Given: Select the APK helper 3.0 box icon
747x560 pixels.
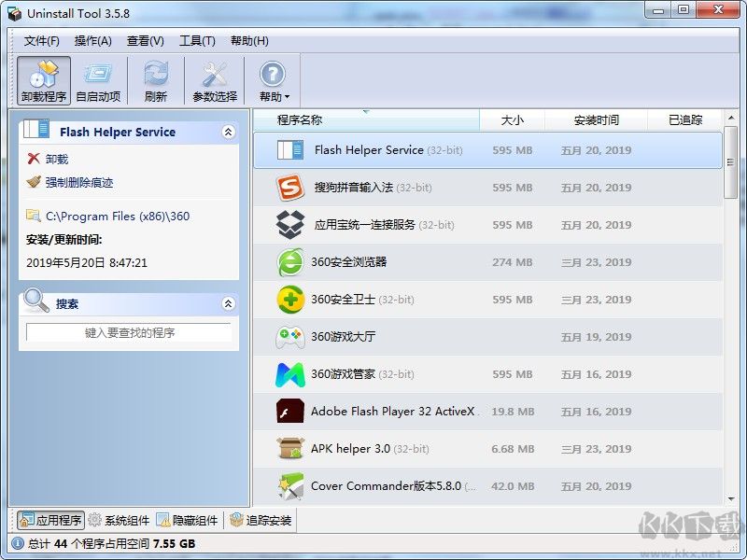Looking at the screenshot, I should 288,448.
